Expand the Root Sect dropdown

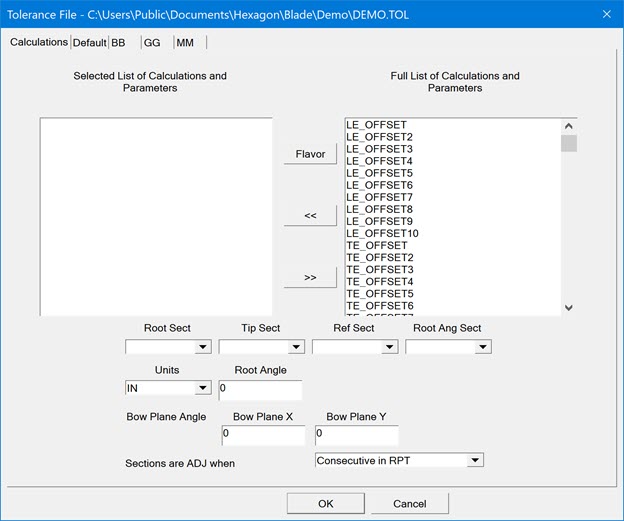[x=202, y=347]
